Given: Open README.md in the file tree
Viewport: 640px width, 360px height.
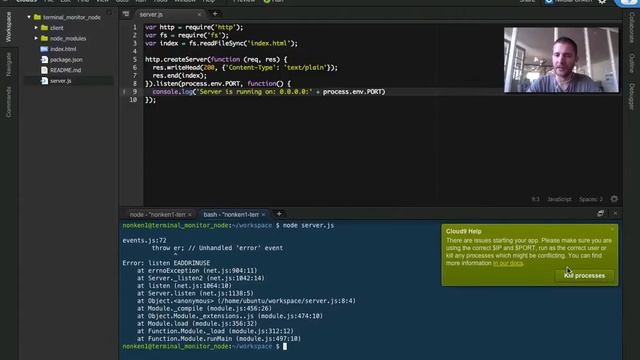Looking at the screenshot, I should point(65,70).
